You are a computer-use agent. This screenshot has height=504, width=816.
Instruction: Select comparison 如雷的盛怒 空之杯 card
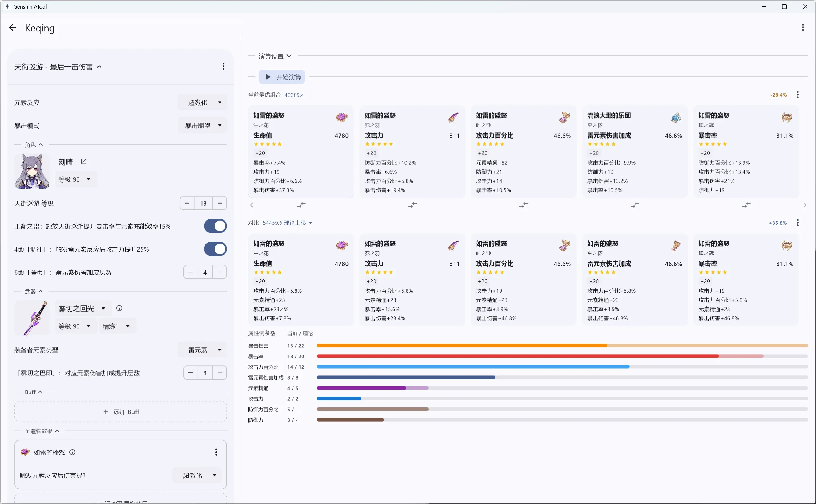pos(635,280)
